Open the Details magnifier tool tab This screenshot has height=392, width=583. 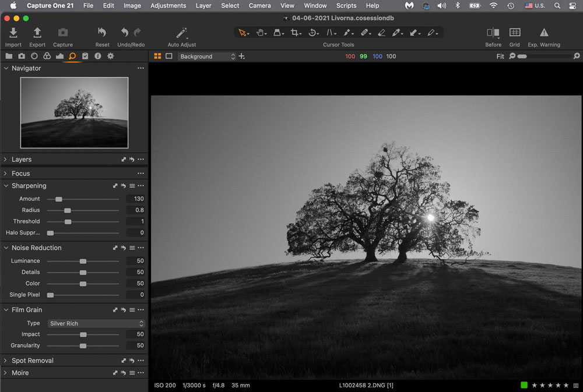[72, 56]
